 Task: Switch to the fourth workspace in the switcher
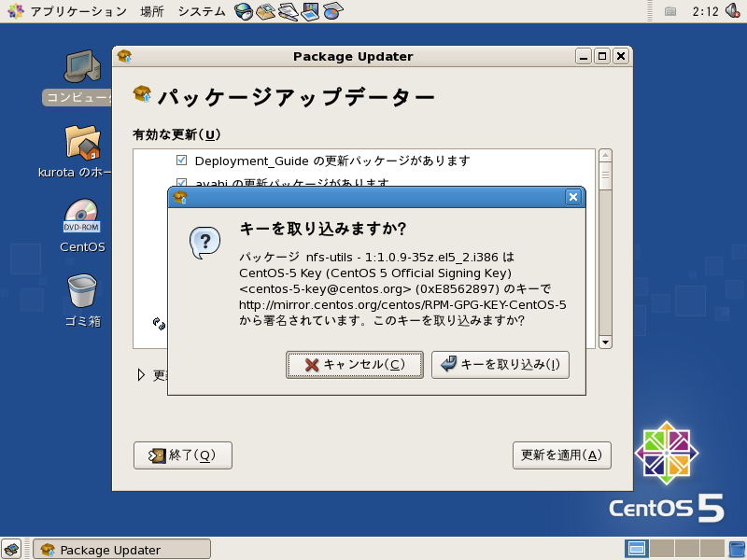712,549
